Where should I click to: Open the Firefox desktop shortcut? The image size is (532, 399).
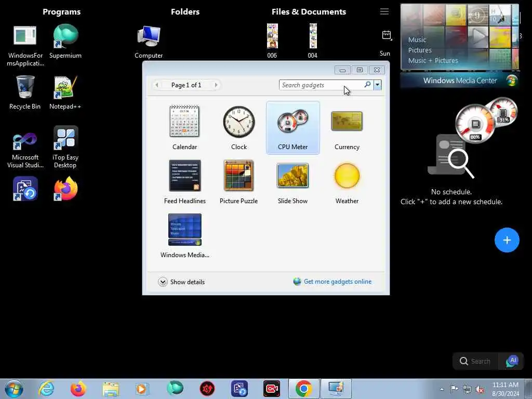[x=65, y=189]
